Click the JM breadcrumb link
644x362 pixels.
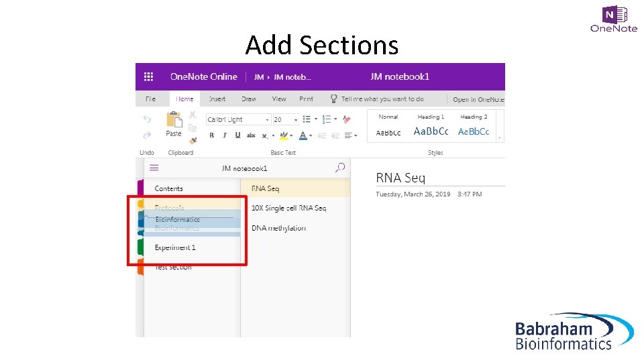259,77
